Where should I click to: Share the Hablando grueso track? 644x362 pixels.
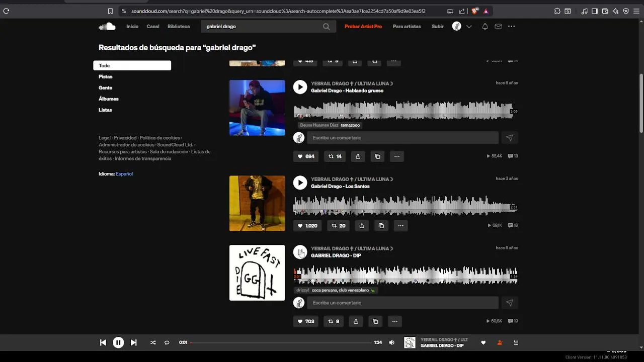358,156
